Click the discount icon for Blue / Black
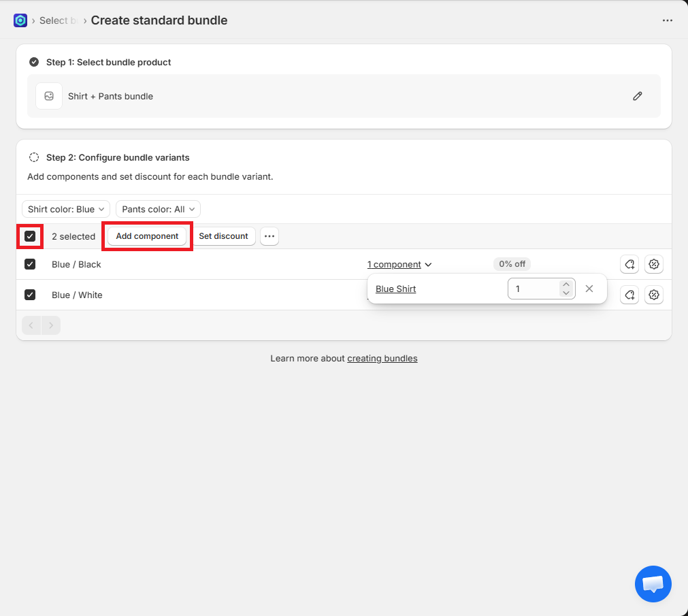The height and width of the screenshot is (616, 688). (654, 264)
